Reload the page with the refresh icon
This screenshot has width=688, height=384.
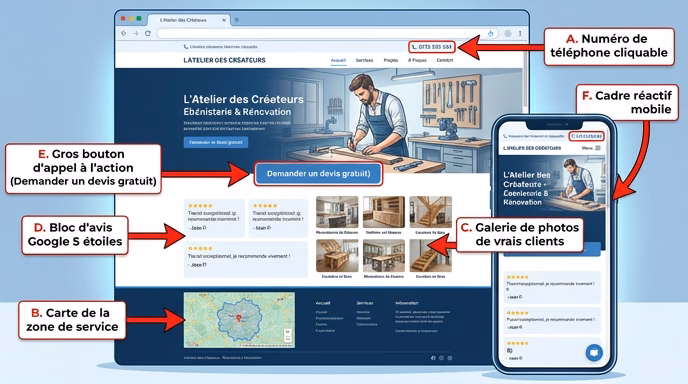[148, 33]
